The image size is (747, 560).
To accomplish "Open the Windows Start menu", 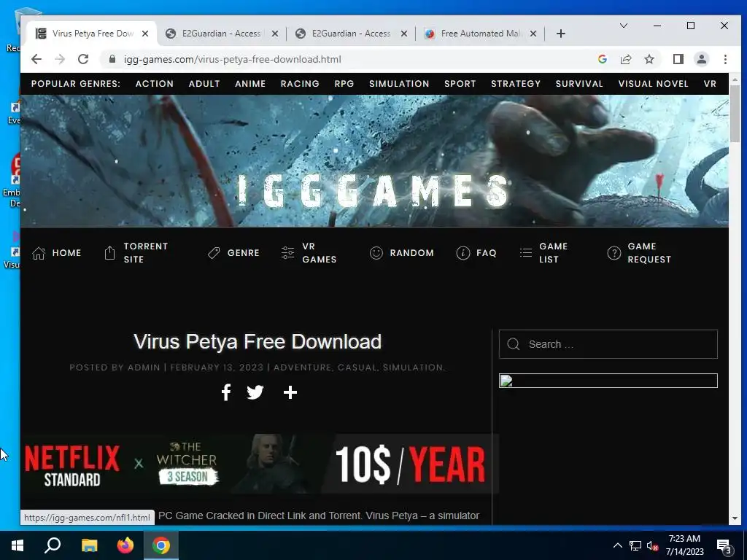I will [x=18, y=545].
